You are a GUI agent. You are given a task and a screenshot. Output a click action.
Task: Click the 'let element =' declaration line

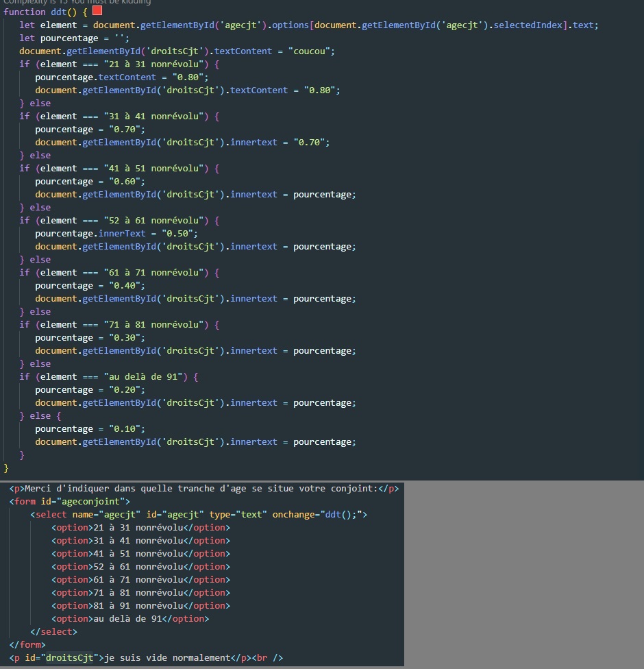point(309,25)
